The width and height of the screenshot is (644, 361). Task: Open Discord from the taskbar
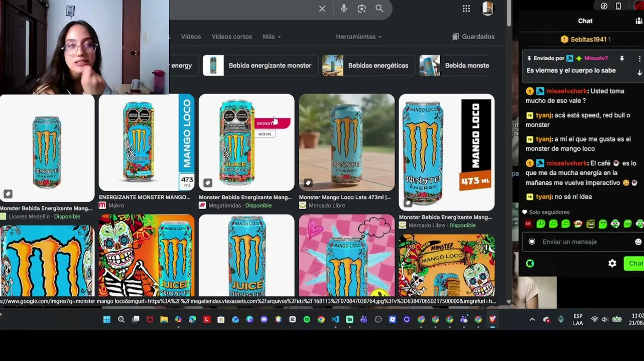[264, 319]
